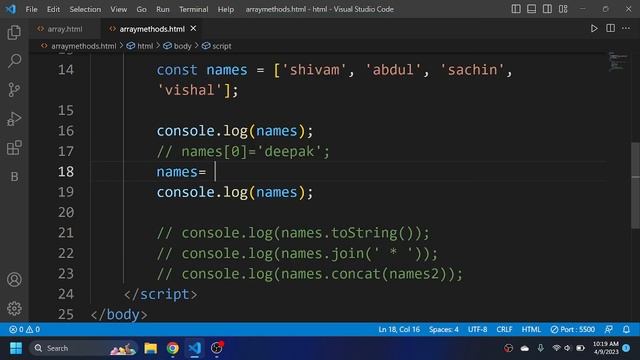Open the Run menu

click(162, 9)
